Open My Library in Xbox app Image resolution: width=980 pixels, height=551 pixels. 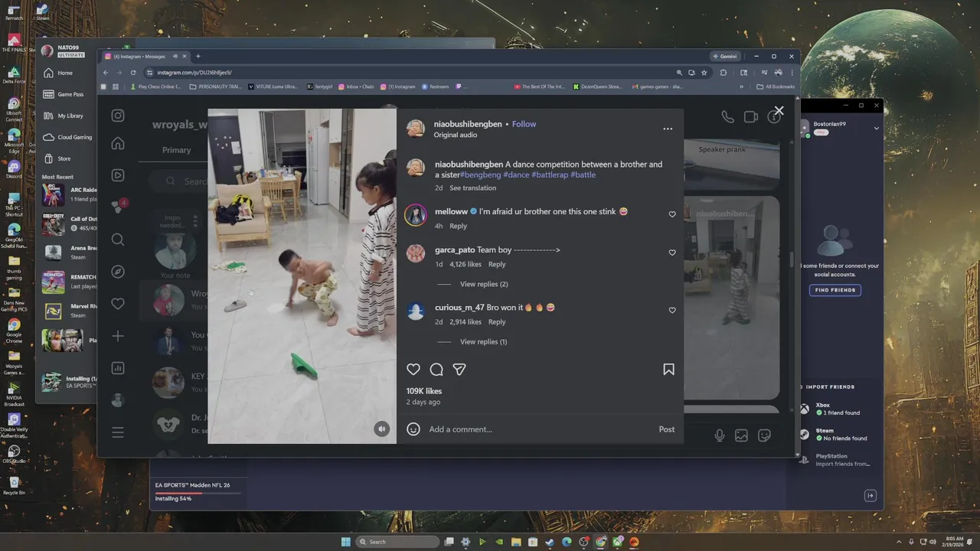64,116
